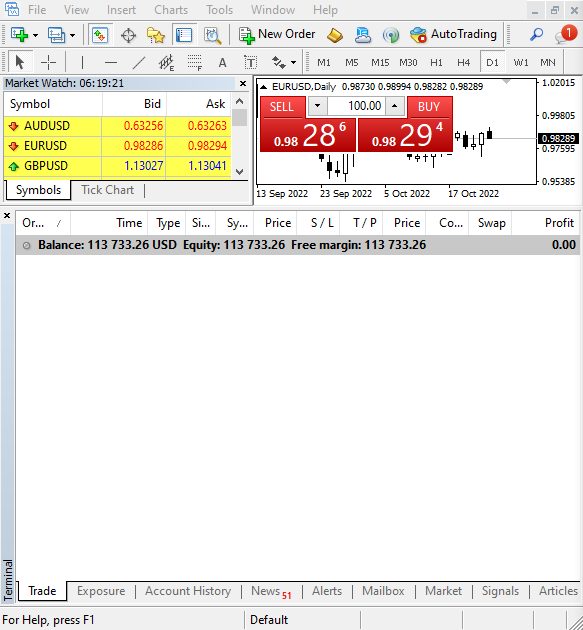583x630 pixels.
Task: Open the Profiles toolbar icon
Action: (x=56, y=35)
